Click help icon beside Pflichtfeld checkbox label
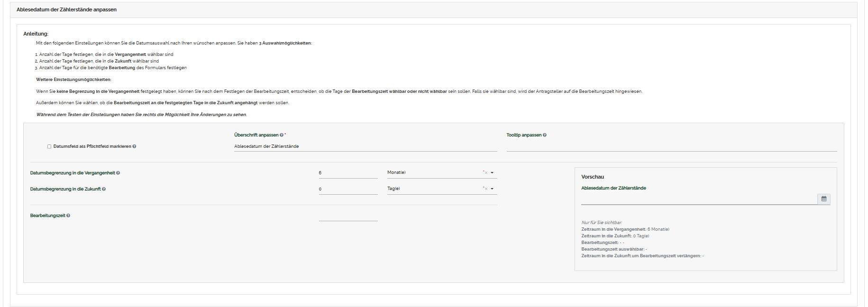The width and height of the screenshot is (868, 307). tap(134, 146)
